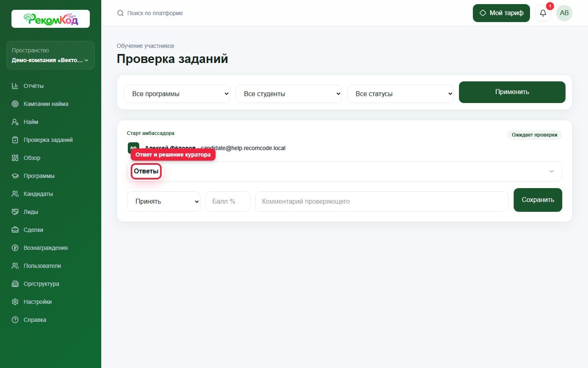This screenshot has height=368, width=588.
Task: Click the Сделки briefcase icon
Action: (x=15, y=230)
